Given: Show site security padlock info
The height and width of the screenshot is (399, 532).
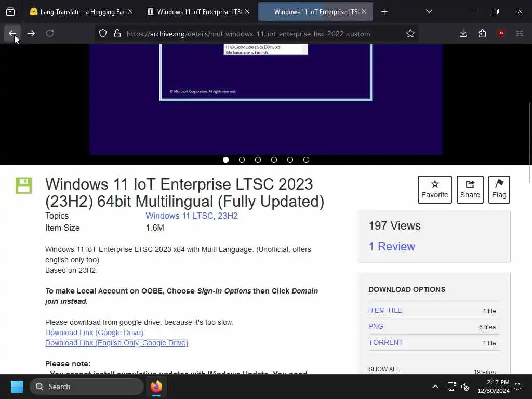Looking at the screenshot, I should pos(117,33).
